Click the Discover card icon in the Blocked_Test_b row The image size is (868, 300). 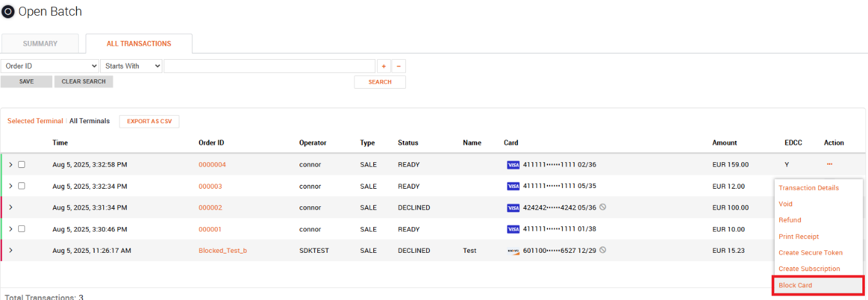click(x=513, y=250)
